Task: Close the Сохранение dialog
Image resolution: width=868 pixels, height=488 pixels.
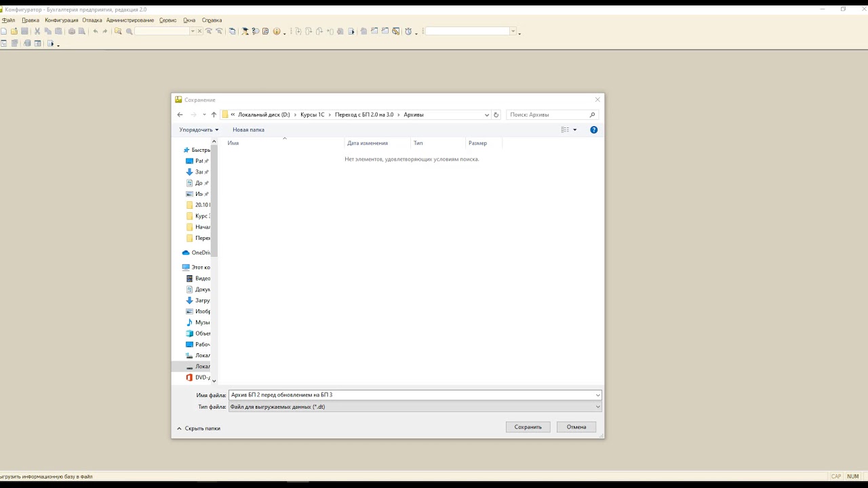Action: (x=597, y=100)
